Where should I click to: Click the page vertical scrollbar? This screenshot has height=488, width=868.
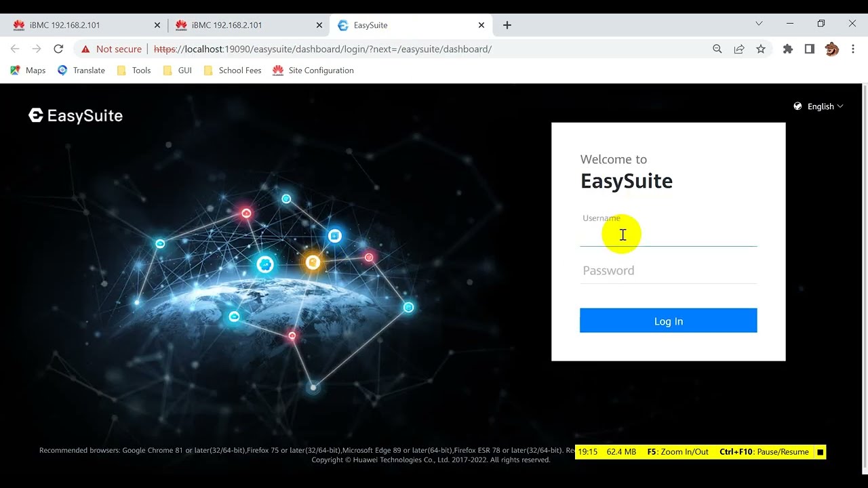(x=865, y=278)
